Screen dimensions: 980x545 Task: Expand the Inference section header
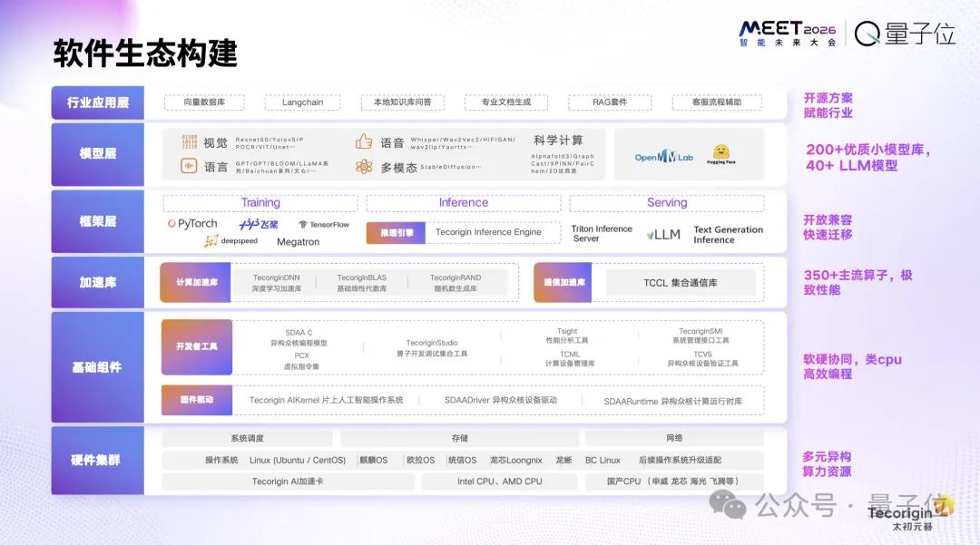point(463,202)
